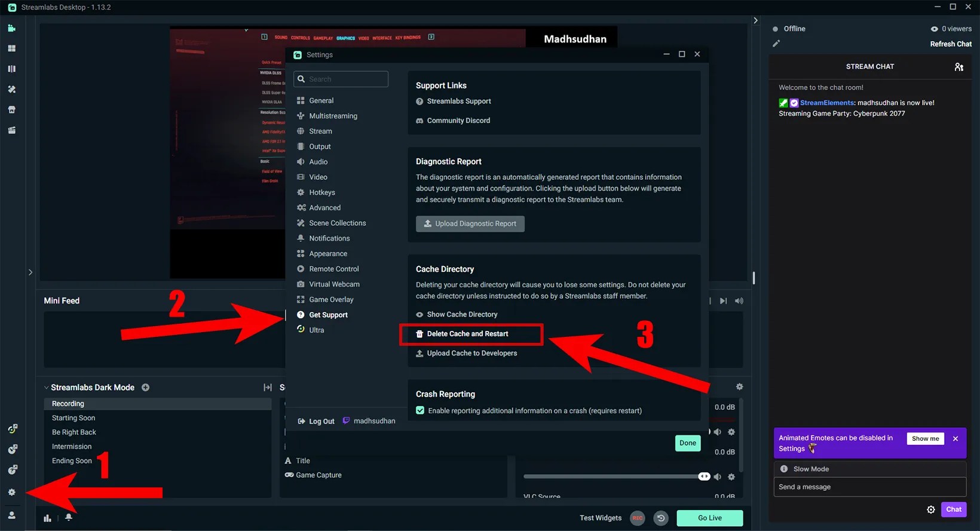The width and height of the screenshot is (980, 531).
Task: Open Settings gear in left sidebar
Action: (11, 492)
